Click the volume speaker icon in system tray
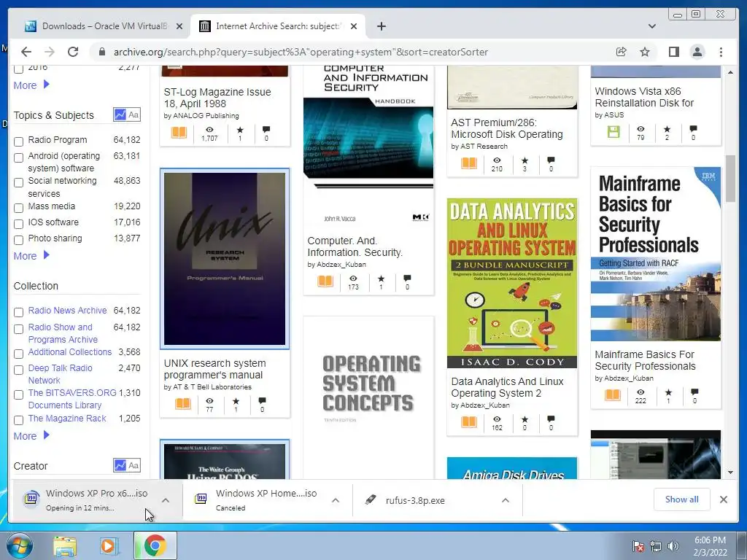The image size is (747, 560). coord(673,546)
